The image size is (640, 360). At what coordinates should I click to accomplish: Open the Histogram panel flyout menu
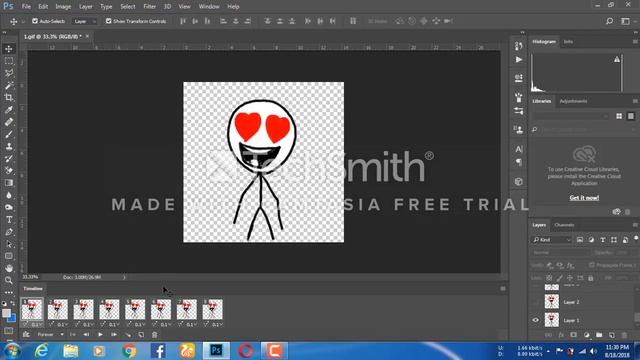(x=635, y=42)
